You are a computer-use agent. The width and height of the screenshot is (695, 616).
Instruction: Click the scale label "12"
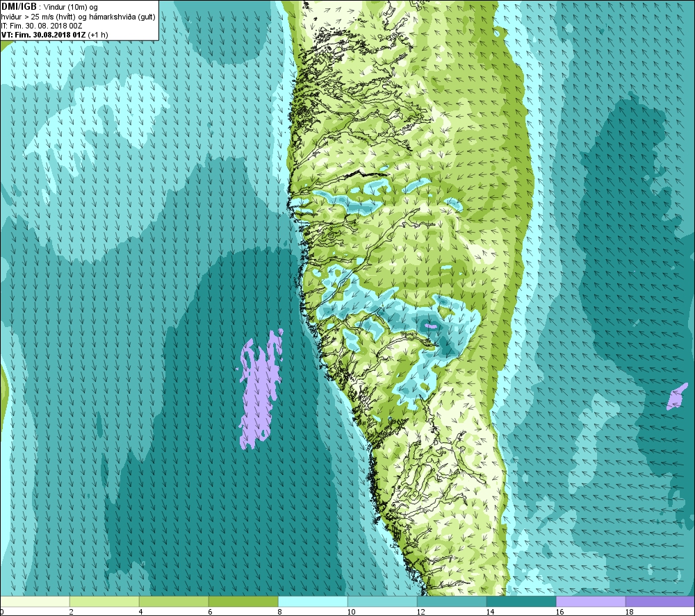pyautogui.click(x=421, y=612)
